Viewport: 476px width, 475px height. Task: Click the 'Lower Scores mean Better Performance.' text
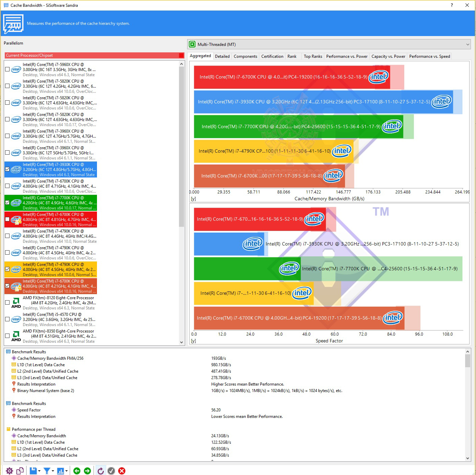[247, 416]
